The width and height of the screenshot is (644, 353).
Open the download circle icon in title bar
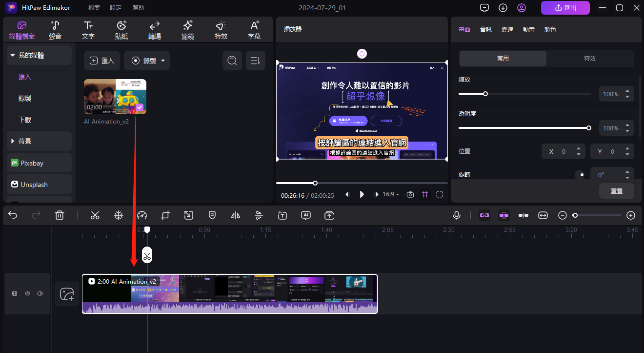(x=503, y=8)
